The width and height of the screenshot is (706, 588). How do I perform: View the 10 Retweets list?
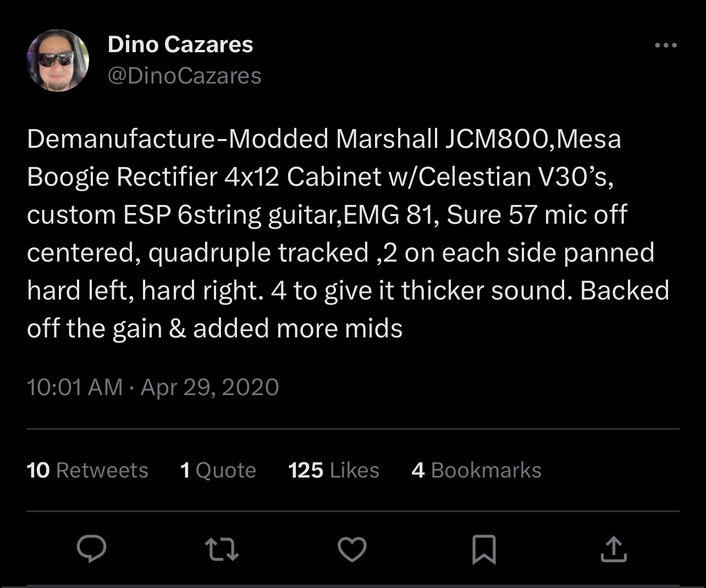(87, 470)
